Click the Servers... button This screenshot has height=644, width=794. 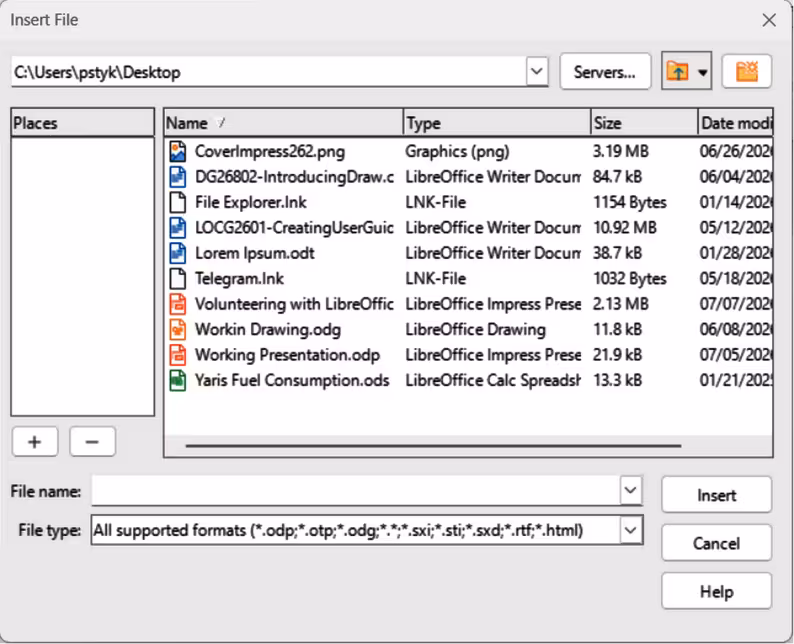click(605, 71)
